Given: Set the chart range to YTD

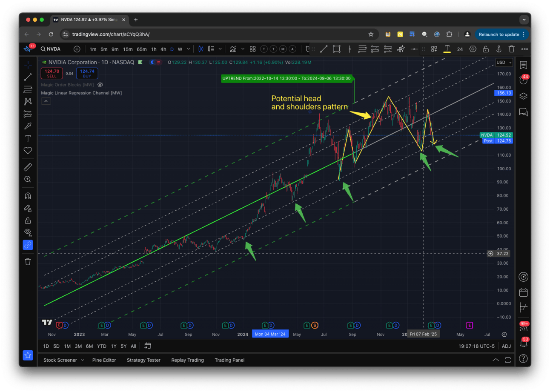Looking at the screenshot, I should pyautogui.click(x=102, y=346).
